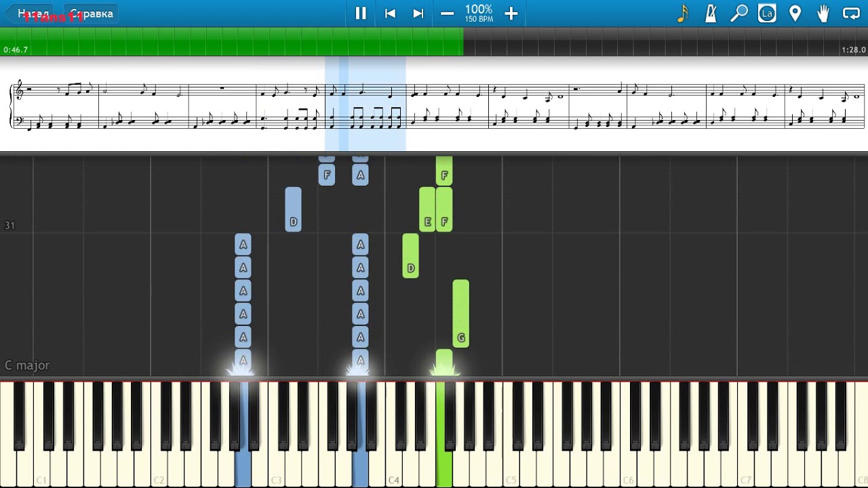The height and width of the screenshot is (488, 868).
Task: Jump back to previous section
Action: click(390, 14)
